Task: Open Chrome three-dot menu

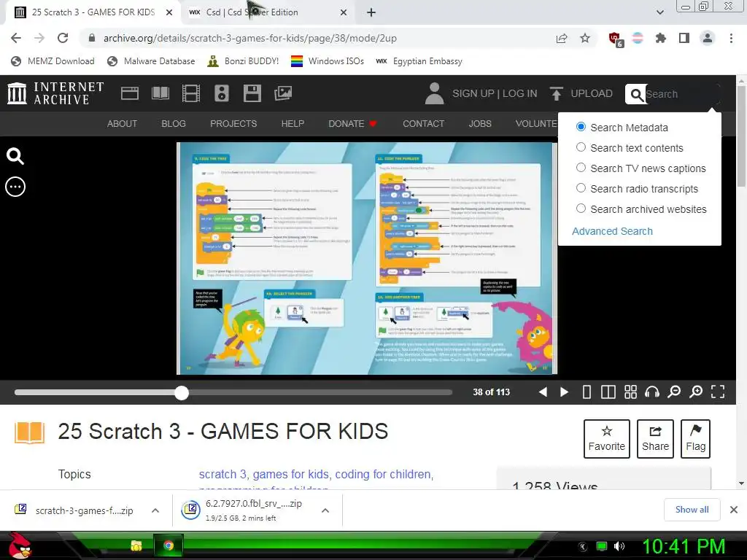Action: coord(731,38)
